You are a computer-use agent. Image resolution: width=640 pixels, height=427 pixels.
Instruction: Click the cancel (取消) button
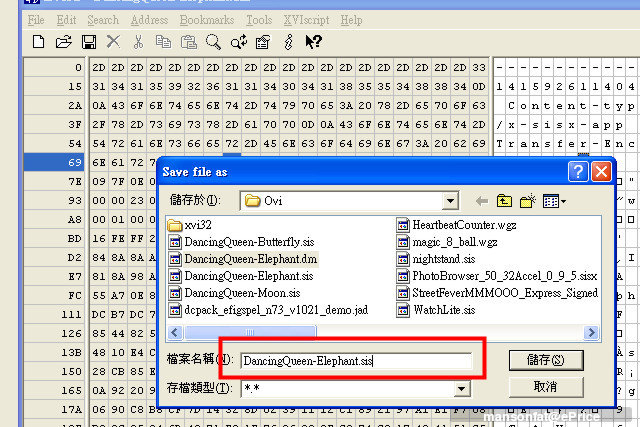click(x=546, y=386)
